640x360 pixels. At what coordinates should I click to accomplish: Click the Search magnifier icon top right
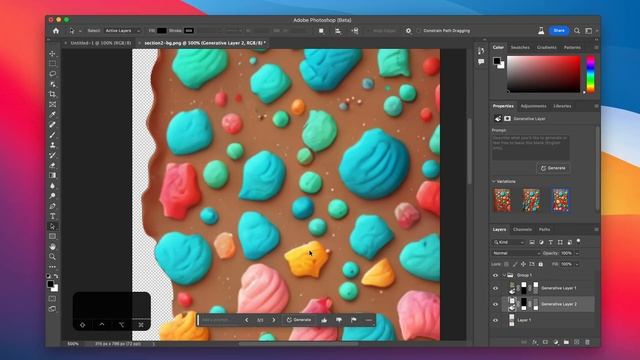point(577,31)
